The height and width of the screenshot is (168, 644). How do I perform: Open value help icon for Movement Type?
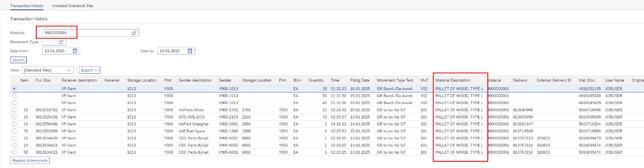61,42
